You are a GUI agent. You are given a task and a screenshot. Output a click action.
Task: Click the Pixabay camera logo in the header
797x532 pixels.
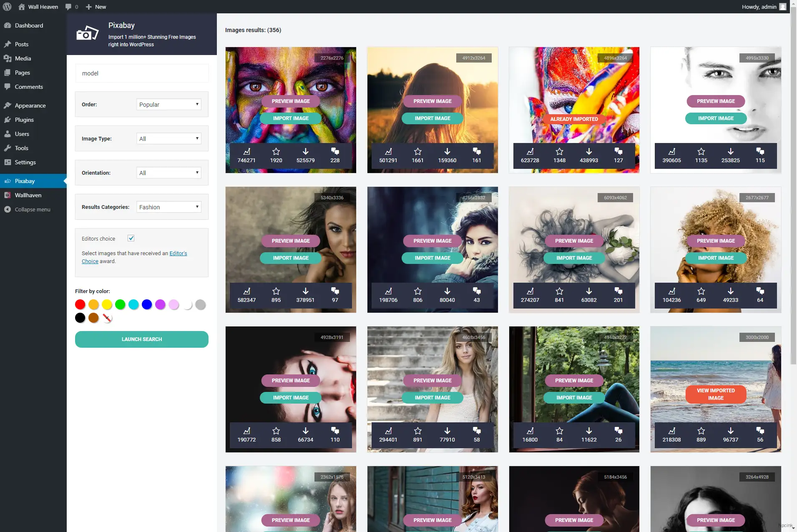[x=88, y=34]
